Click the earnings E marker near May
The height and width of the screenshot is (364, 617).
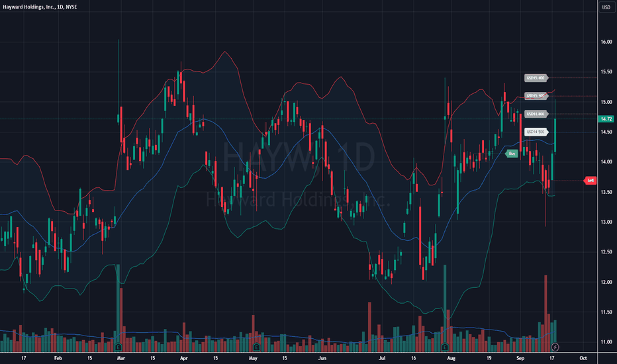point(257,347)
